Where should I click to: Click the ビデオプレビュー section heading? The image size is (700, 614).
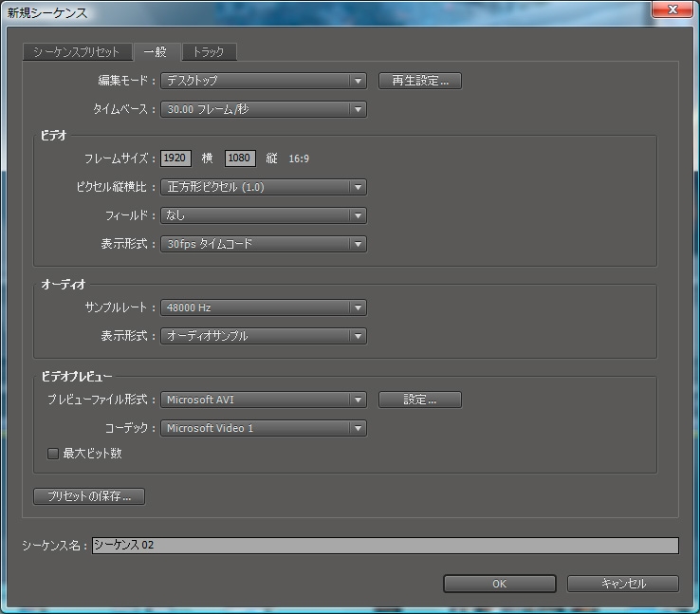pyautogui.click(x=77, y=377)
